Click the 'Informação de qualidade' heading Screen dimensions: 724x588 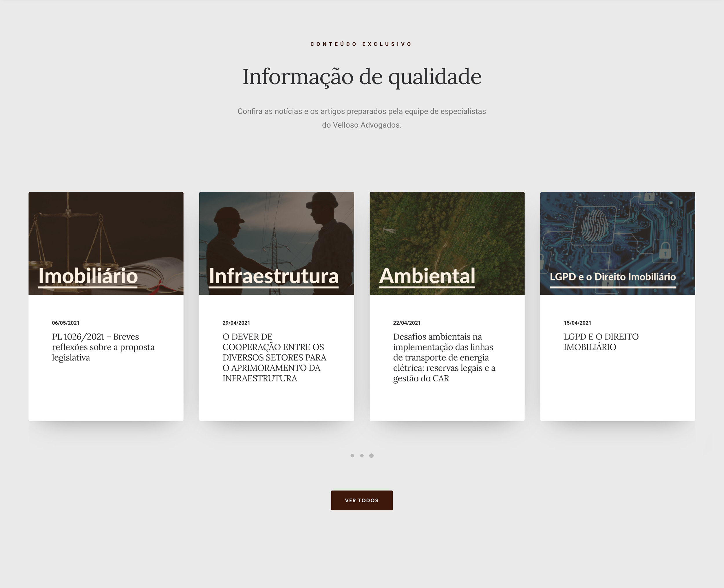pyautogui.click(x=362, y=77)
